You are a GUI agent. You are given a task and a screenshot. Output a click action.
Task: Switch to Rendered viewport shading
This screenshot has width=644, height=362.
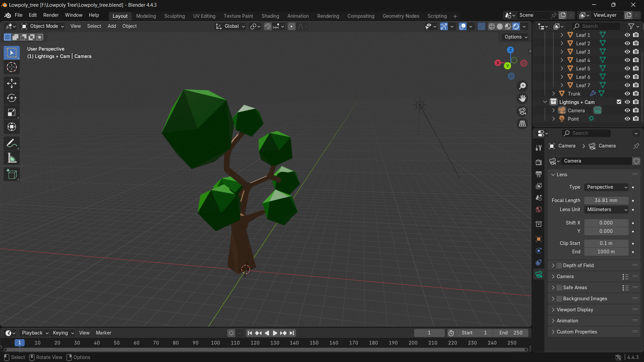516,26
